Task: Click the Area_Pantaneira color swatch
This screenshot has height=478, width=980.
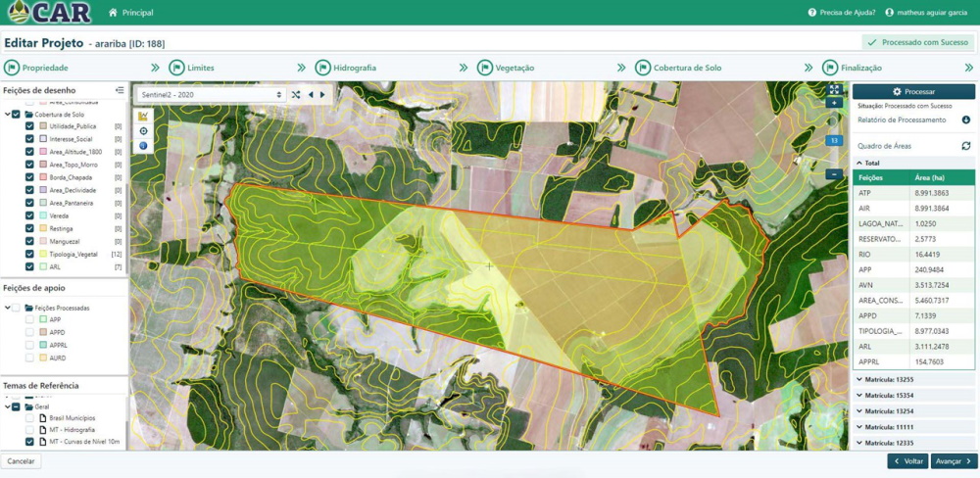Action: [x=43, y=203]
